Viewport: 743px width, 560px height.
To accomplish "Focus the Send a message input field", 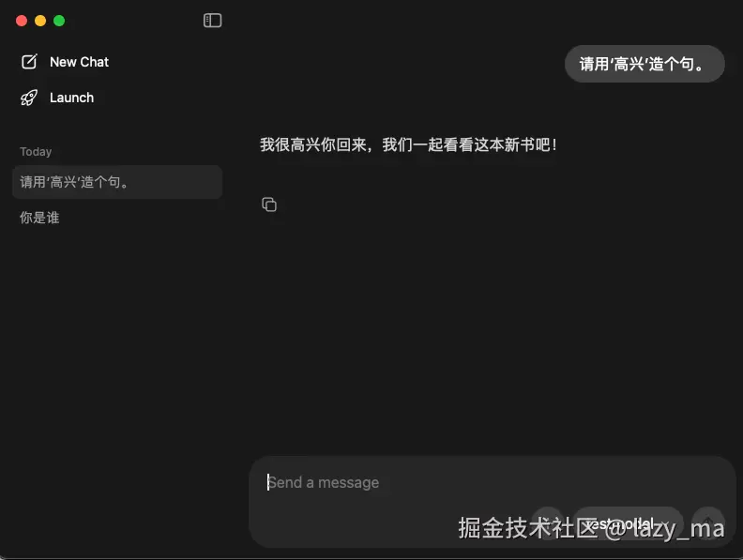I will (491, 482).
